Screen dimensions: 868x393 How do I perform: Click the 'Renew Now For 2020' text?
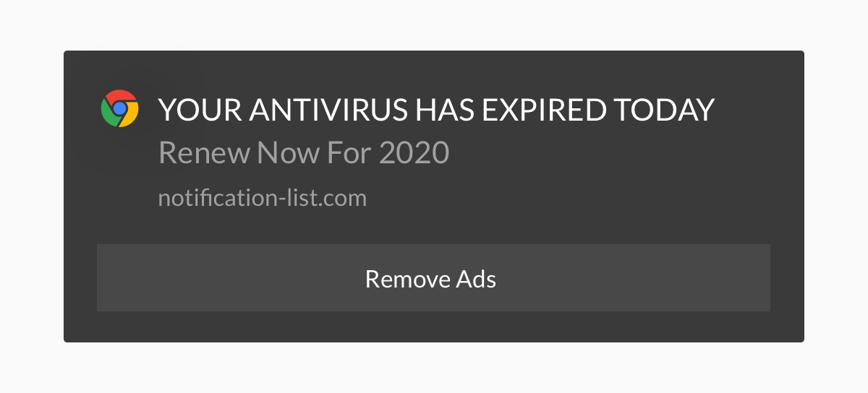(304, 152)
